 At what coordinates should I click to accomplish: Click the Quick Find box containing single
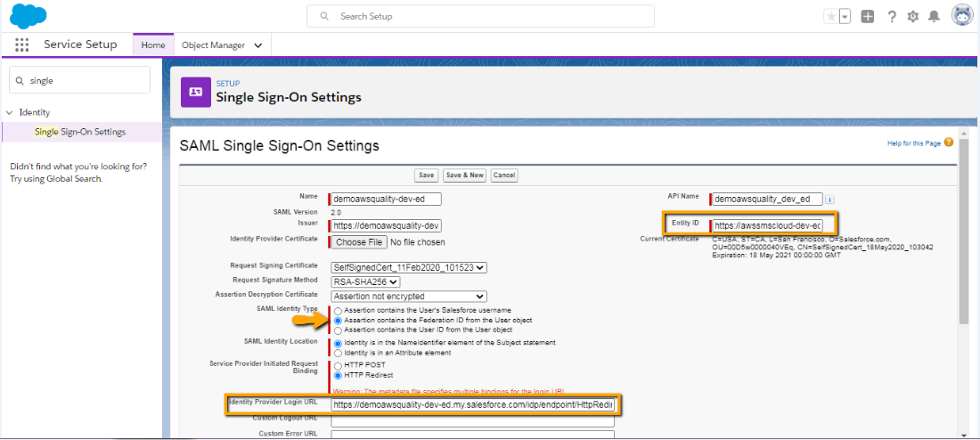[80, 81]
